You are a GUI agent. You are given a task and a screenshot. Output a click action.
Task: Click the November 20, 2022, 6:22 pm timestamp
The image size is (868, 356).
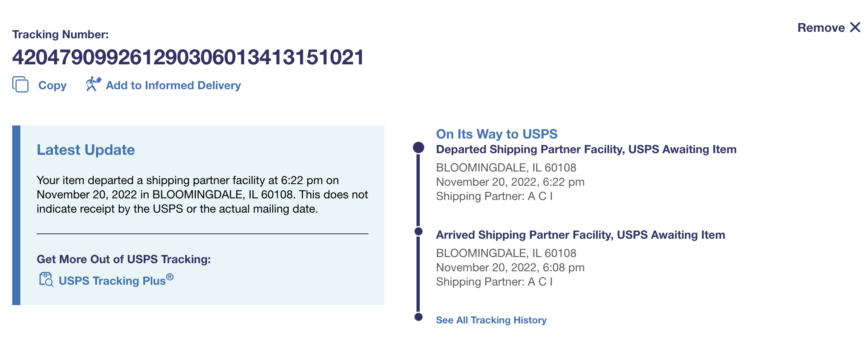coord(510,182)
